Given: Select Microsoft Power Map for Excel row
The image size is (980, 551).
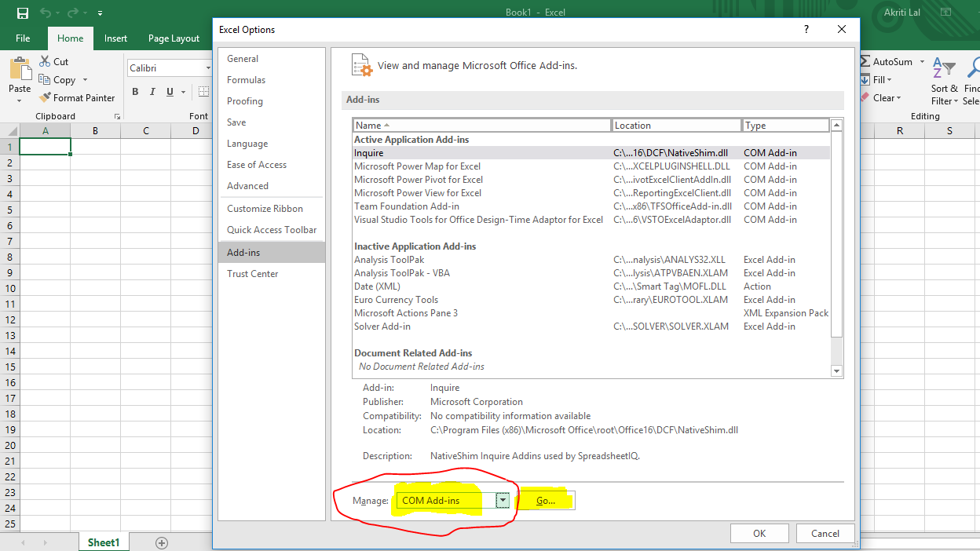Looking at the screenshot, I should 591,166.
